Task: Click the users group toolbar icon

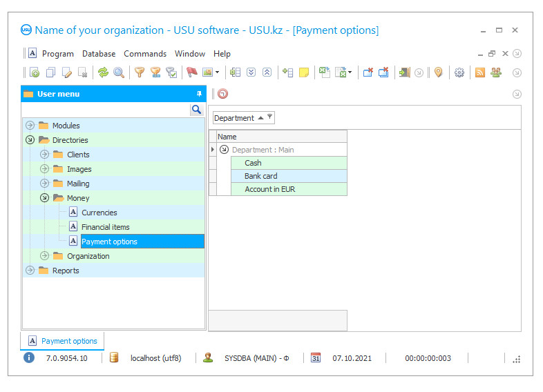Action: 496,72
